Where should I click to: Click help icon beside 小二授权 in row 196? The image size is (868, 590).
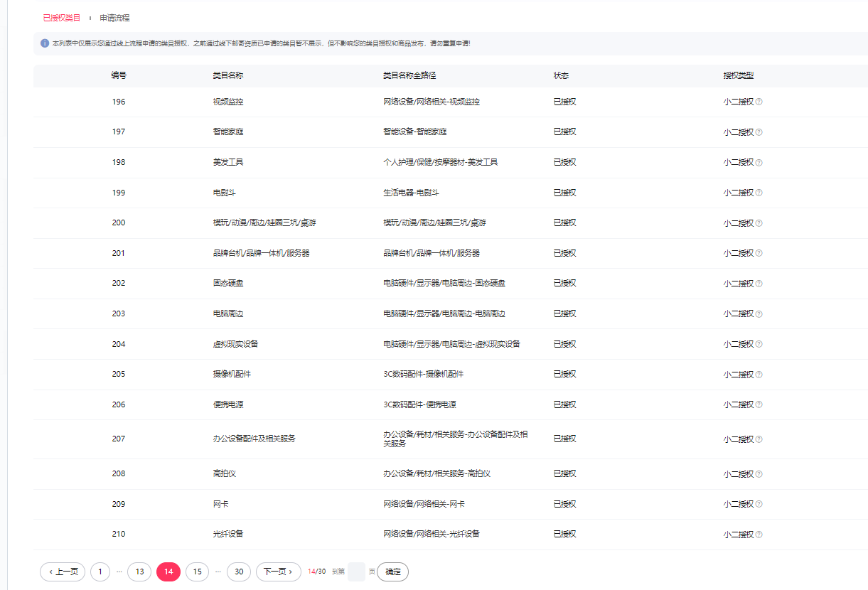[x=759, y=102]
